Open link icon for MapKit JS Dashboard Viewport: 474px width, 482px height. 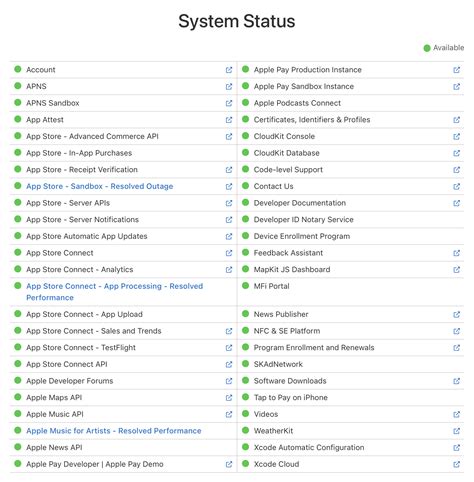tap(457, 270)
